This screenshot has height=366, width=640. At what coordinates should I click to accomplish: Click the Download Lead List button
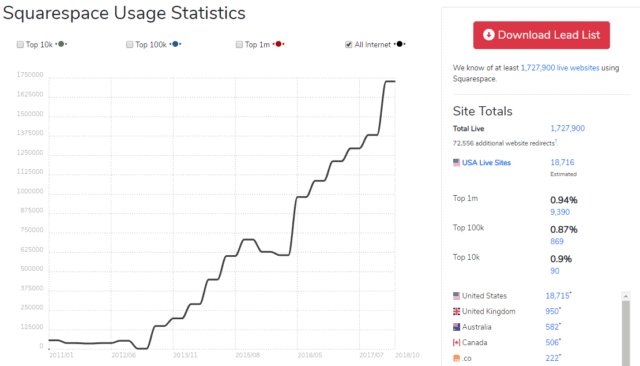pos(542,35)
